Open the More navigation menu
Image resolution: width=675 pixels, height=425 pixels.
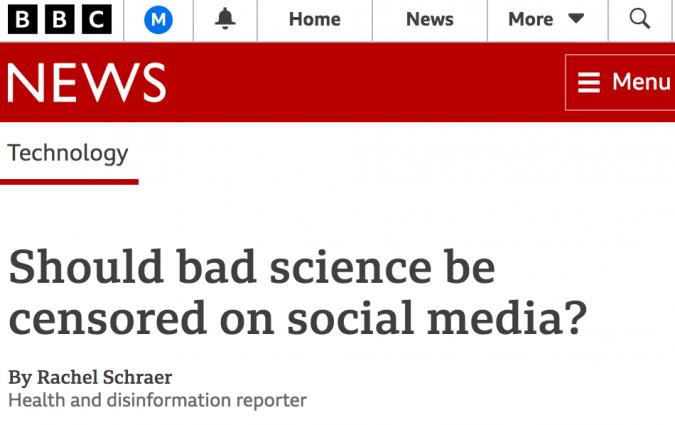(531, 19)
